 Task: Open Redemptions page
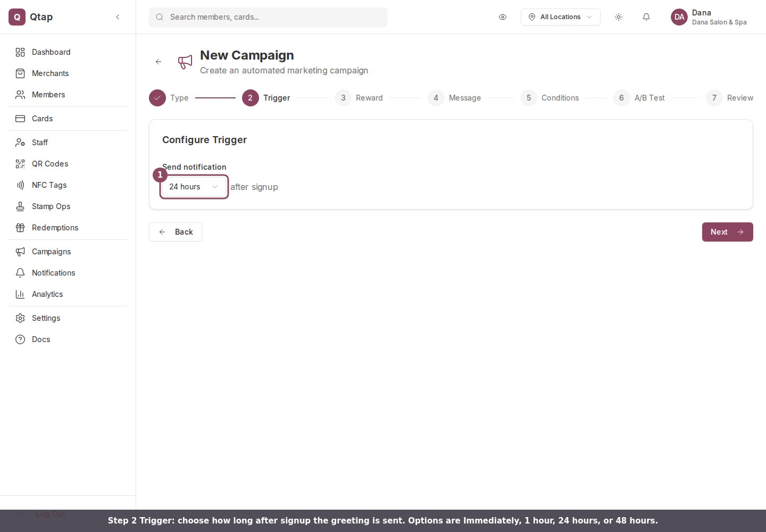68,228
